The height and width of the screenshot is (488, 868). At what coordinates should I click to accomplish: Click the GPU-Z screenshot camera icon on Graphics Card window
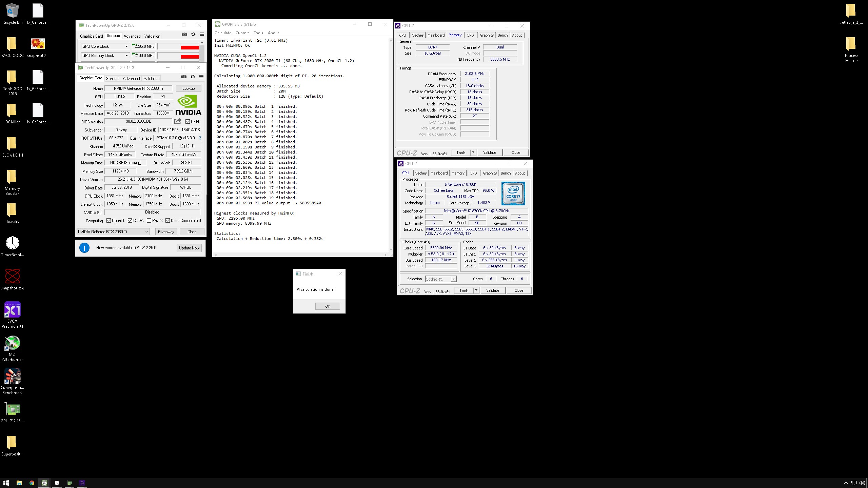point(184,77)
